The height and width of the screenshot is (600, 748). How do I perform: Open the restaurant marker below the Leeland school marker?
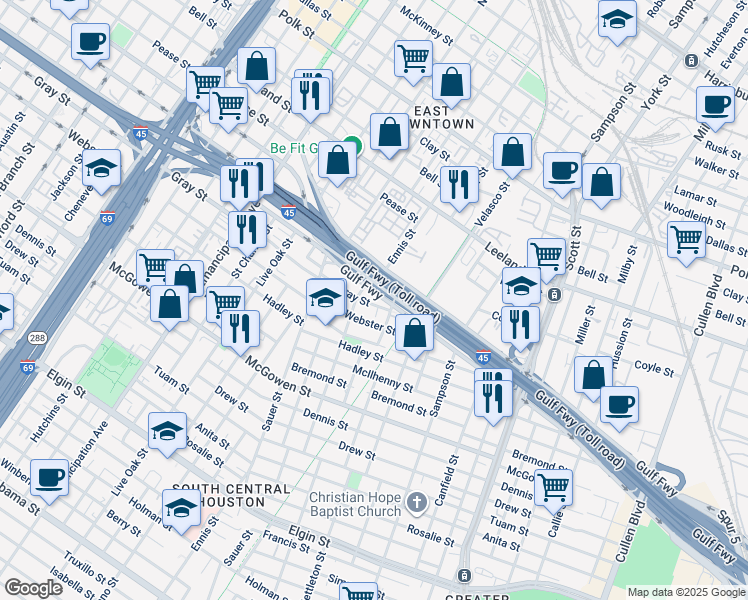pos(520,326)
